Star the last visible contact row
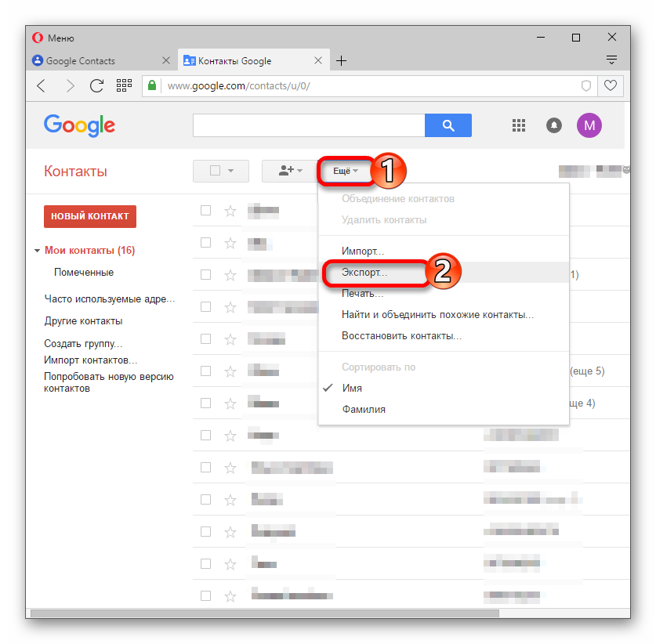656x644 pixels. [230, 596]
